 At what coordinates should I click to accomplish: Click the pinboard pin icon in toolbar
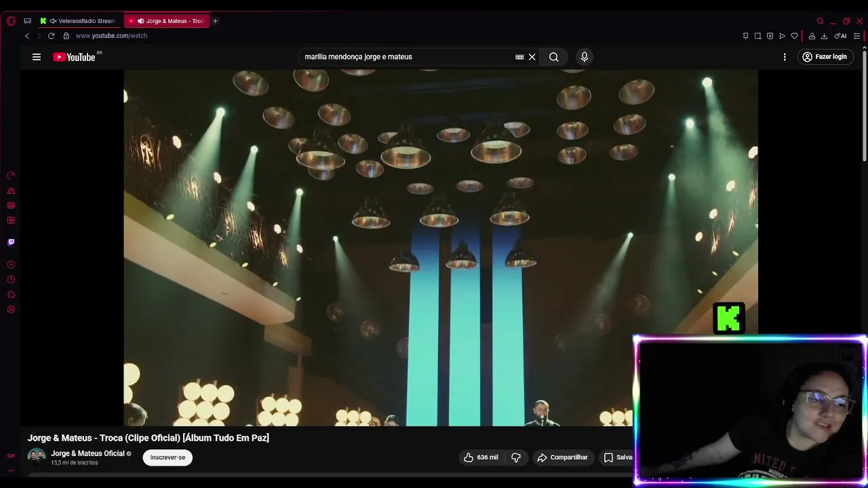click(745, 36)
